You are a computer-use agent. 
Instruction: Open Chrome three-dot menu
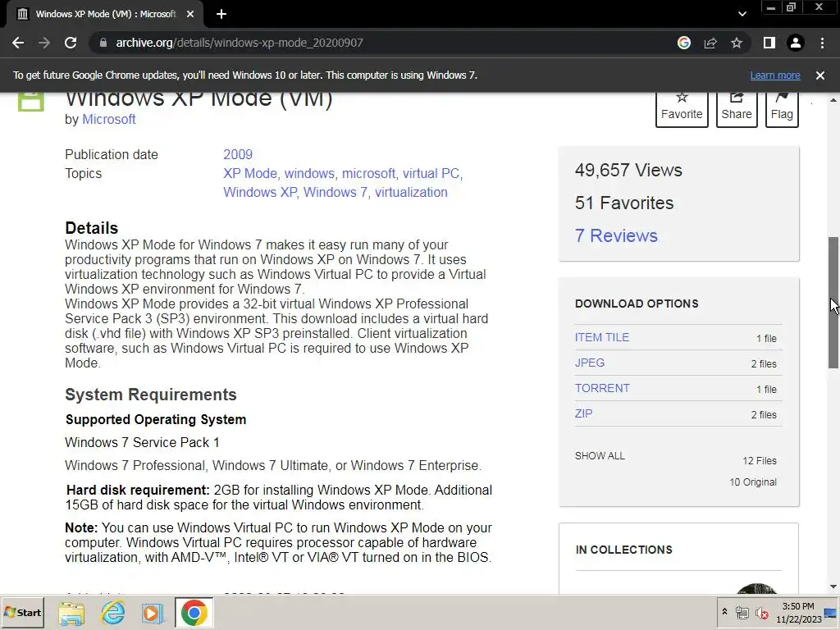coord(822,43)
